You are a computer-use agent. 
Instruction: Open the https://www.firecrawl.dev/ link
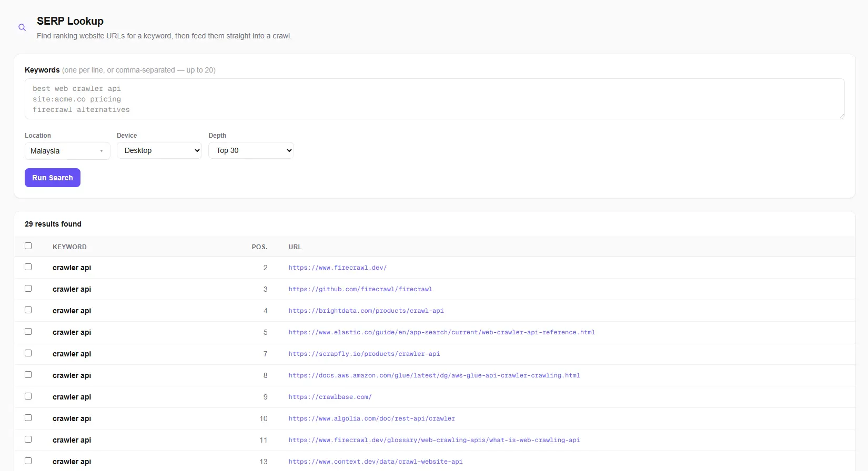[337, 268]
